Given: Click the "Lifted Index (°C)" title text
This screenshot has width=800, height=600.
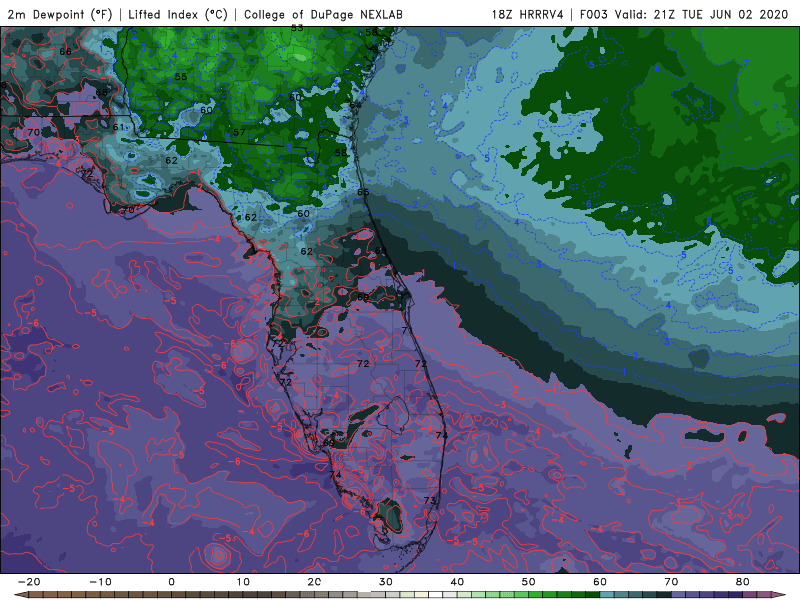Looking at the screenshot, I should click(178, 14).
